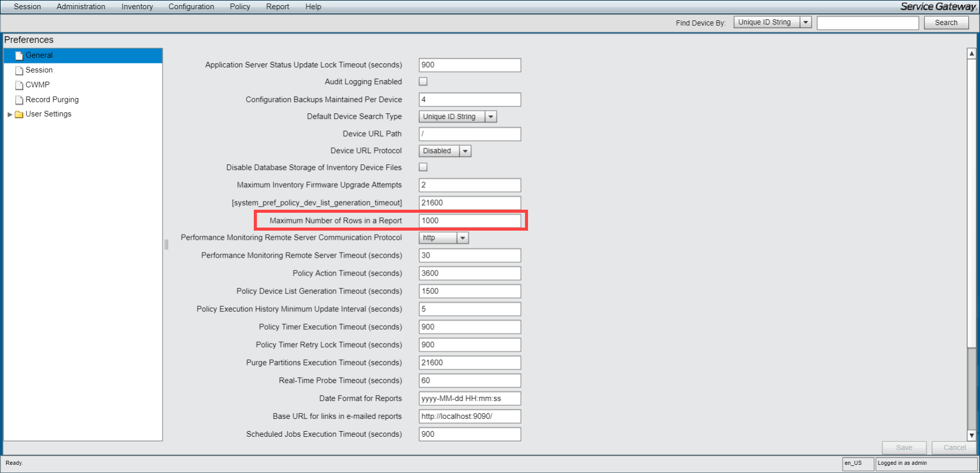This screenshot has width=980, height=473.
Task: Open the Find Device By dropdown
Action: 805,22
